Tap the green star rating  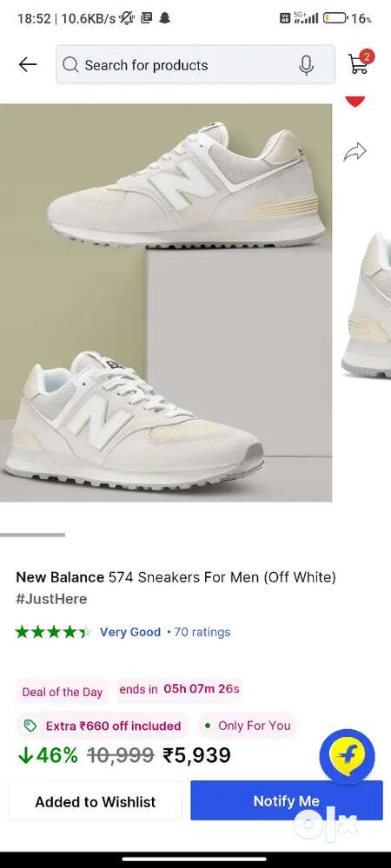53,632
